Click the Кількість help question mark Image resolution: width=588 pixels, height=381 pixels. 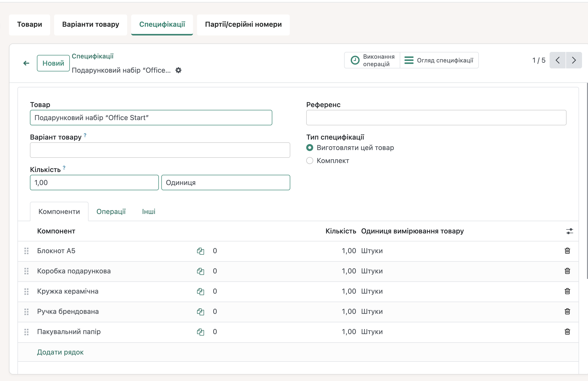(x=64, y=168)
